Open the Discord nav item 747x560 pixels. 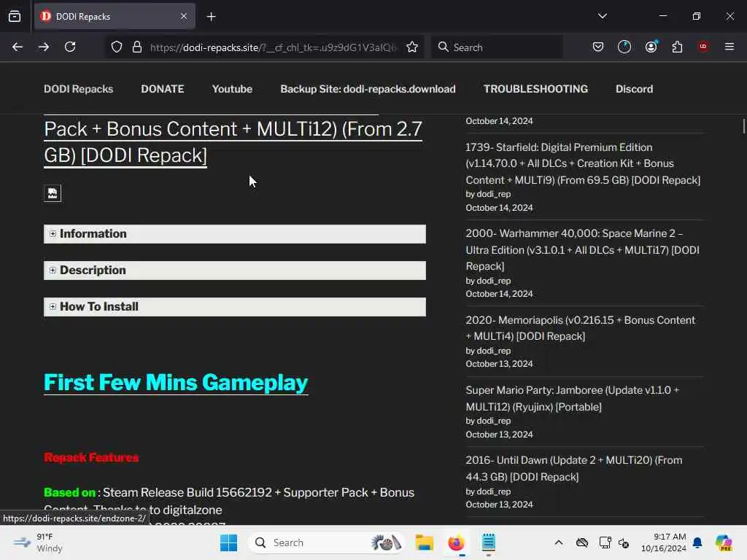(634, 89)
